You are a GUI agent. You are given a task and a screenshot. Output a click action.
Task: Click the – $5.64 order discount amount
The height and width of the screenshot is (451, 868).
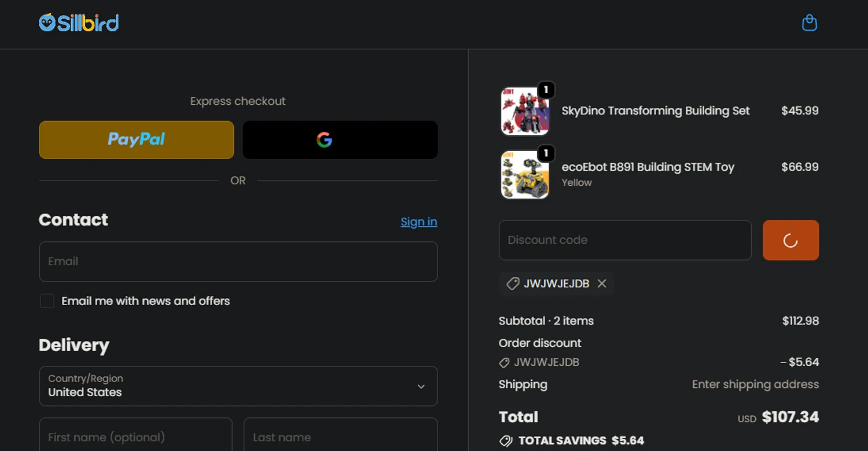[800, 362]
